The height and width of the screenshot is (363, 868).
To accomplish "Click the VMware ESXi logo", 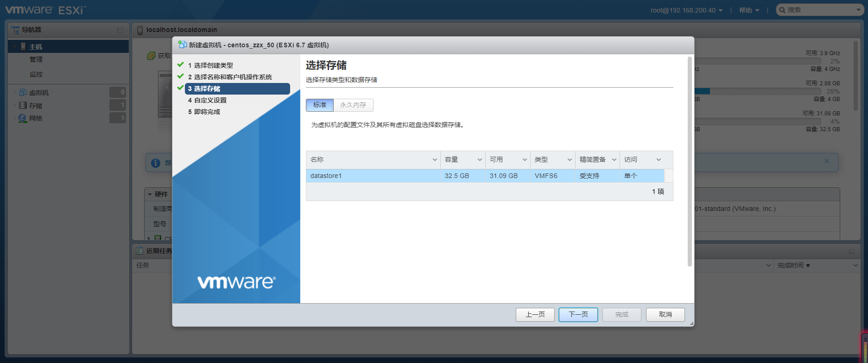I will tap(45, 10).
